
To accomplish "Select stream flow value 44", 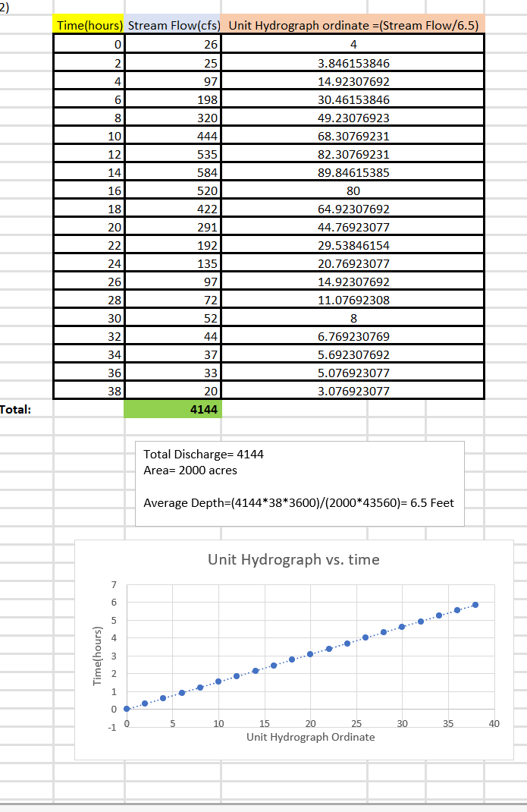I will pyautogui.click(x=173, y=337).
